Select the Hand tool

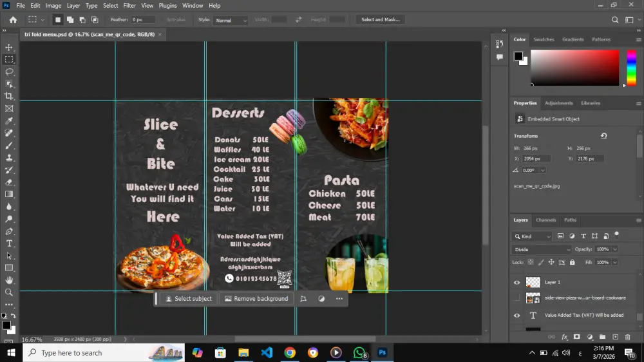(x=9, y=280)
